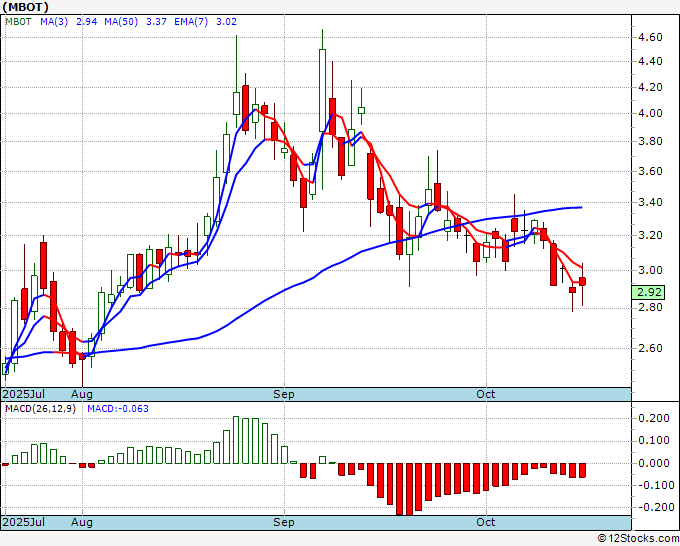Click the -0.200 MACD axis label
Viewport: 680px width, 546px height.
[654, 507]
